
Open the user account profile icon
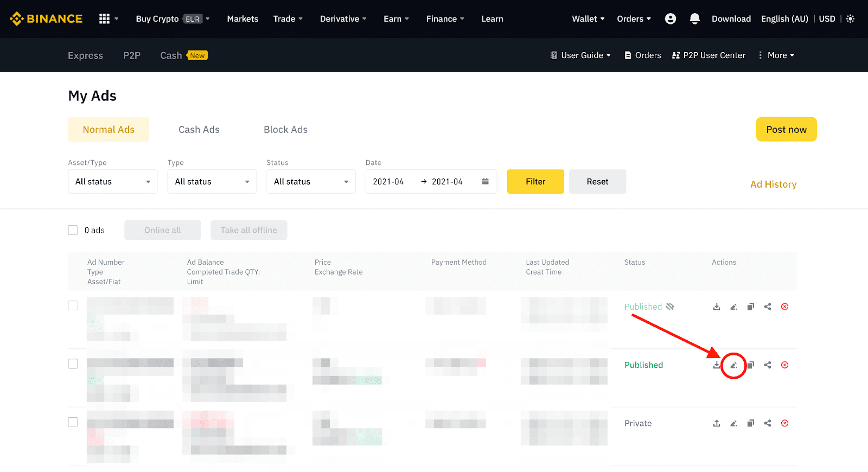[x=671, y=19]
